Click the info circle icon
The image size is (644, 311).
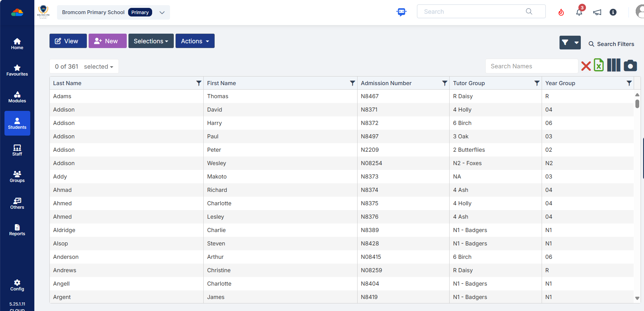[613, 12]
